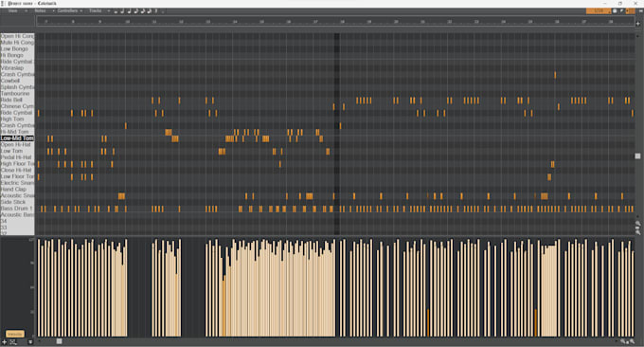Viewport: 644px width, 347px height.
Task: Open the Controllers menu
Action: [x=67, y=10]
